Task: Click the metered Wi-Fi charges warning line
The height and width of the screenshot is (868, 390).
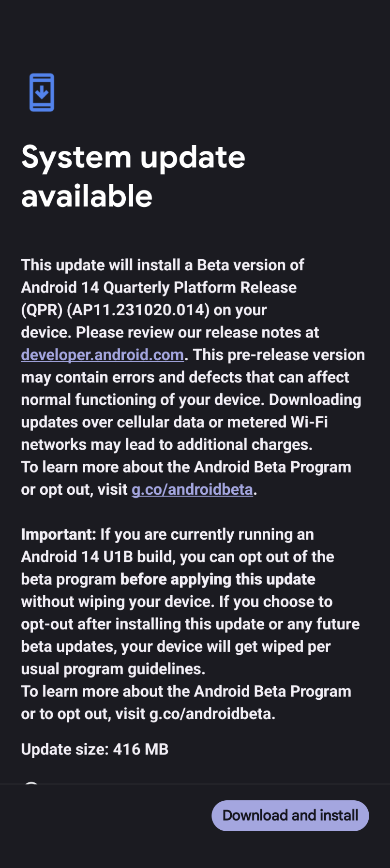Action: tap(174, 422)
